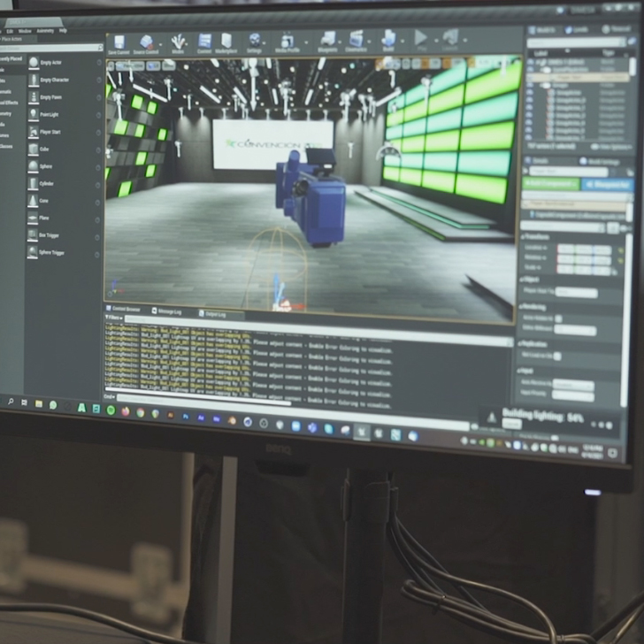This screenshot has width=644, height=644.
Task: Select the Empty Pawn icon
Action: pos(34,97)
